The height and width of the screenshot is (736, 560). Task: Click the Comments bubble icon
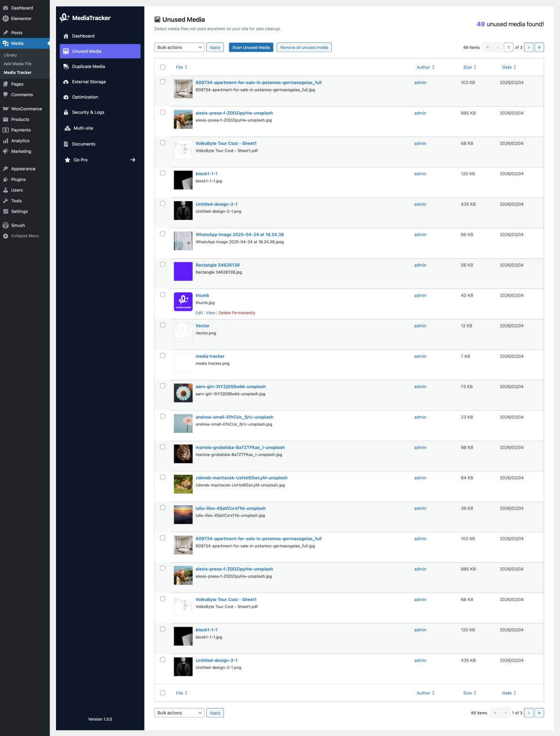click(6, 95)
